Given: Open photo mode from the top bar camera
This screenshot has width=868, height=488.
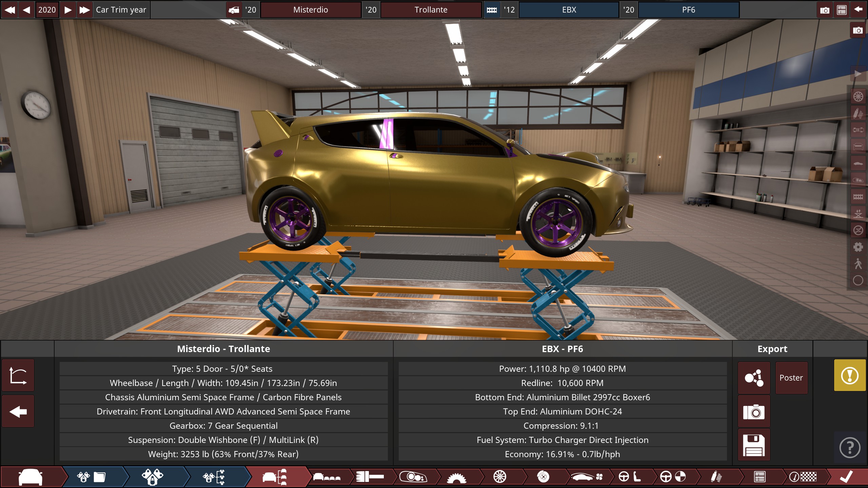Looking at the screenshot, I should (x=825, y=10).
